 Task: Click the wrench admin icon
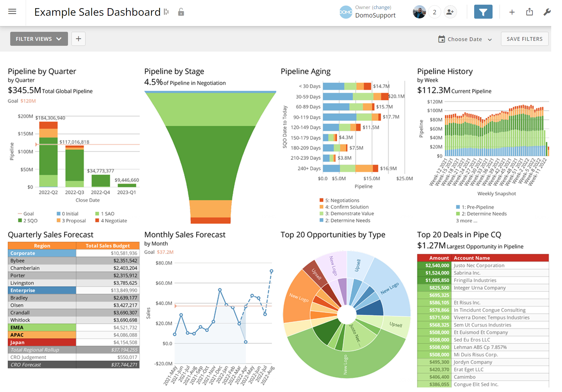pyautogui.click(x=547, y=12)
